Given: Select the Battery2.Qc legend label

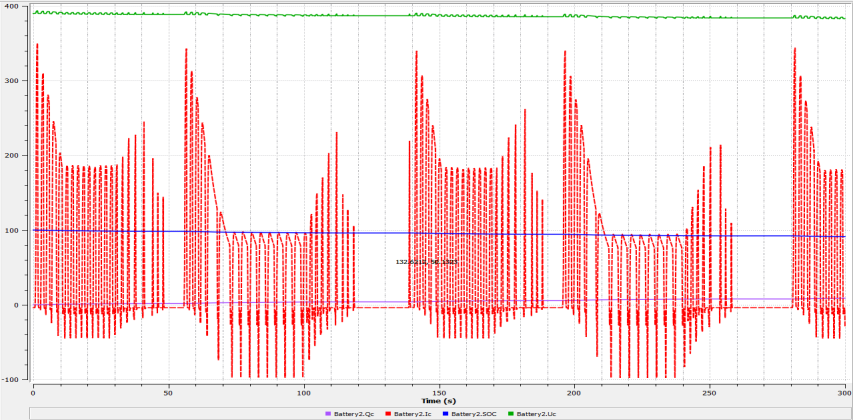Looking at the screenshot, I should pyautogui.click(x=353, y=413).
